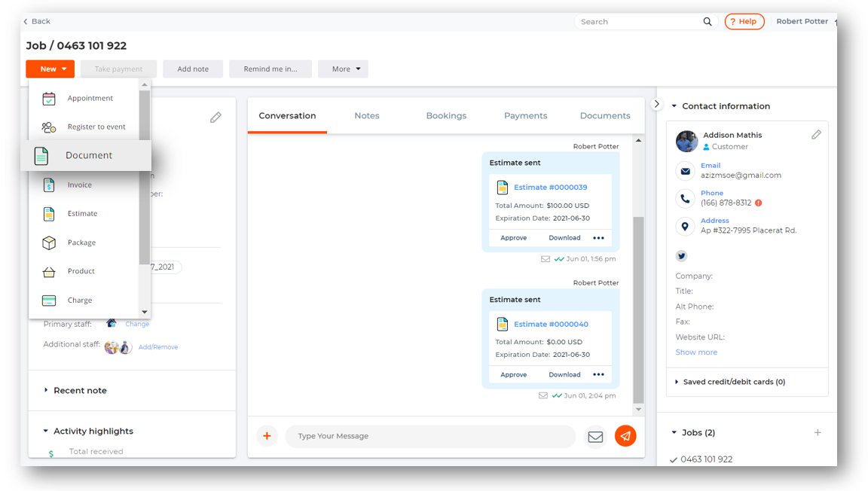Open options dots for Estimate #0000040
The height and width of the screenshot is (491, 868).
pyautogui.click(x=598, y=375)
